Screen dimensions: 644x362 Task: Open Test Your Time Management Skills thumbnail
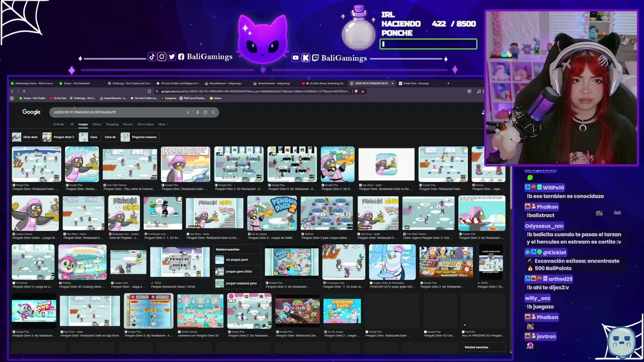pos(446,262)
